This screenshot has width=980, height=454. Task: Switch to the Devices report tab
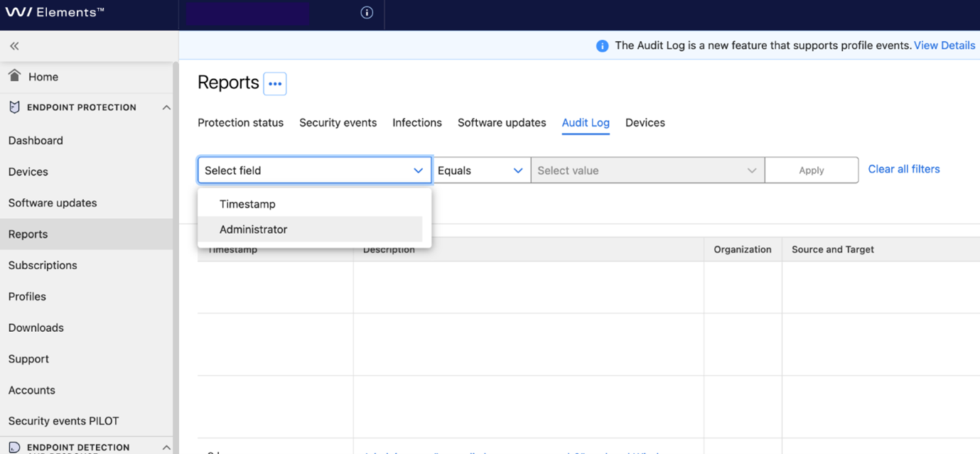pyautogui.click(x=645, y=123)
